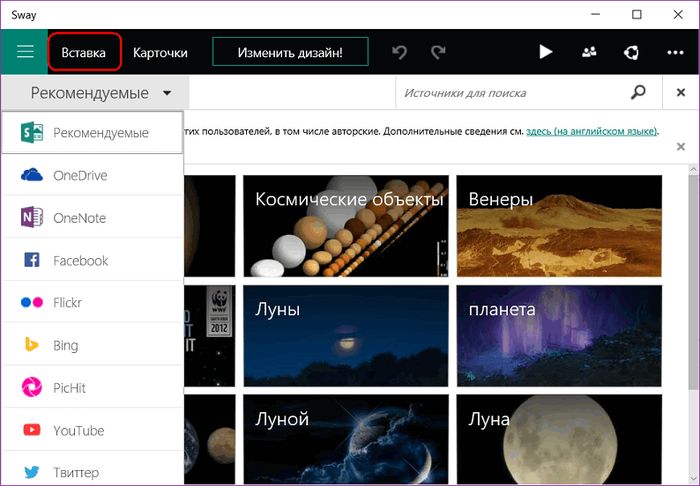Choose OneNote as content source
Screen dimensions: 700x486
(79, 218)
